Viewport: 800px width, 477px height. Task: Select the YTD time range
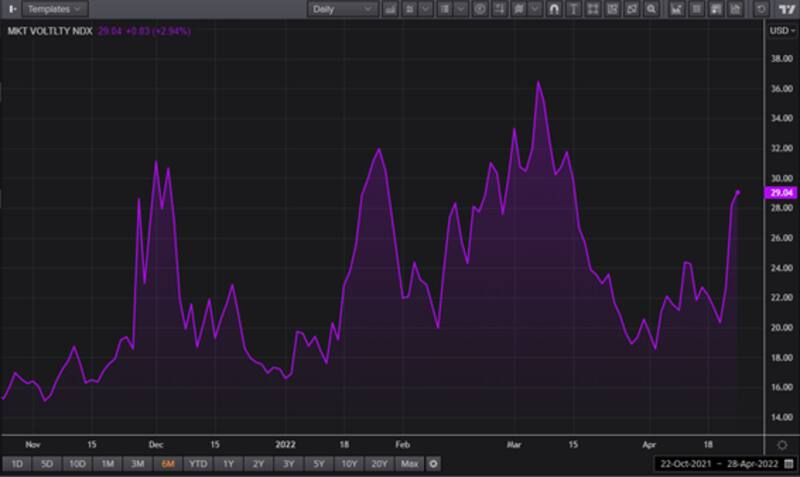pos(199,464)
